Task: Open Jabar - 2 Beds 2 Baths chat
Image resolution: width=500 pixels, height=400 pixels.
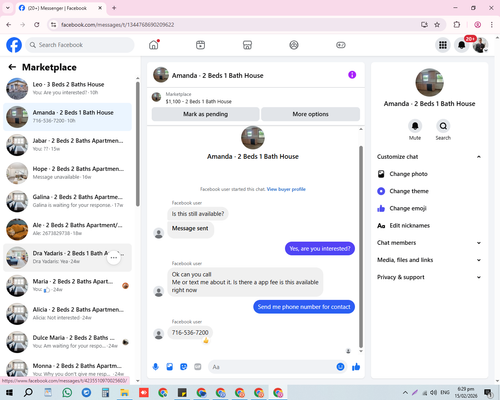Action: pyautogui.click(x=68, y=145)
